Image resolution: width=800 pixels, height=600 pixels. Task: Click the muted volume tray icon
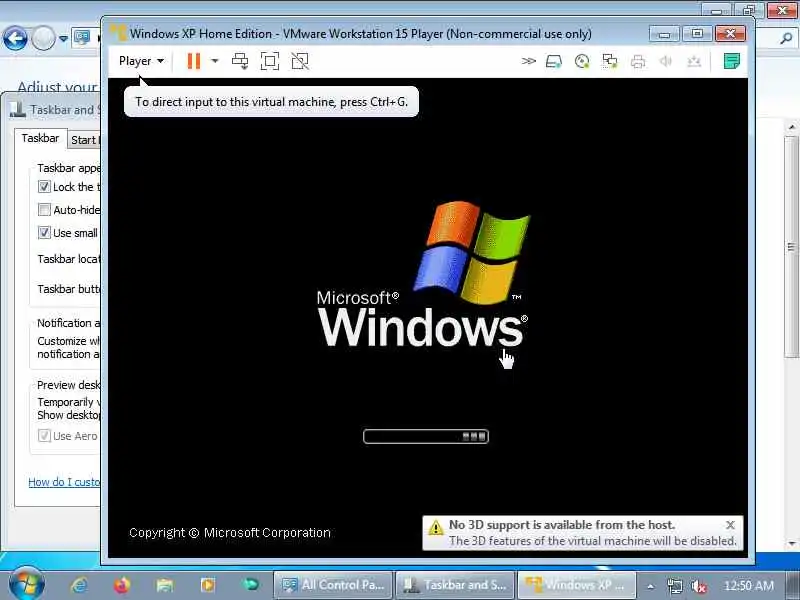point(698,586)
